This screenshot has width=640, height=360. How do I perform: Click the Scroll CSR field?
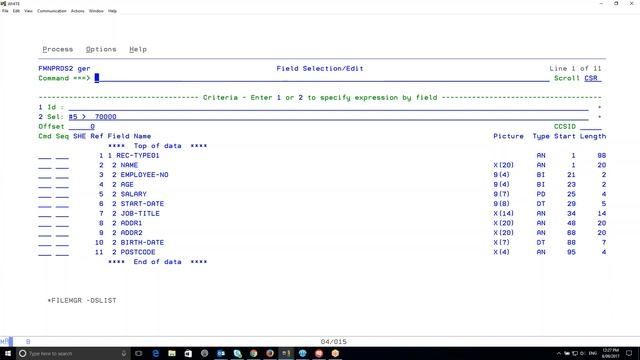click(x=592, y=78)
